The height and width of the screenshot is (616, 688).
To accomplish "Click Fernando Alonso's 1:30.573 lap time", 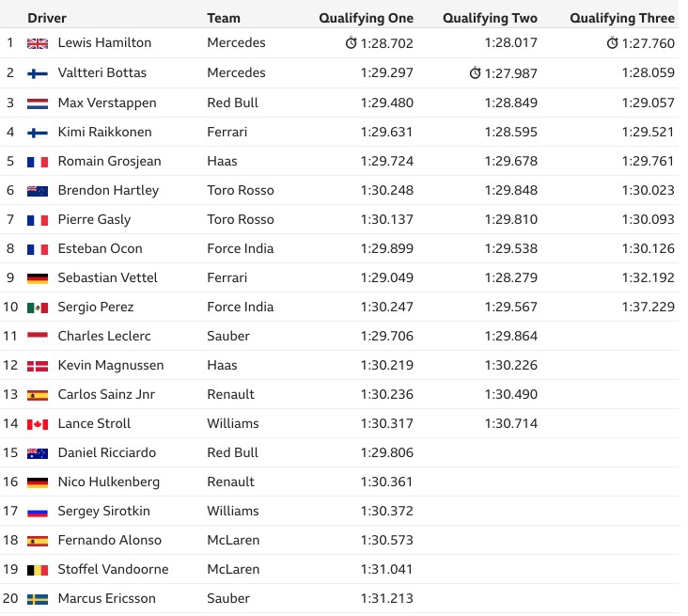I will [387, 540].
